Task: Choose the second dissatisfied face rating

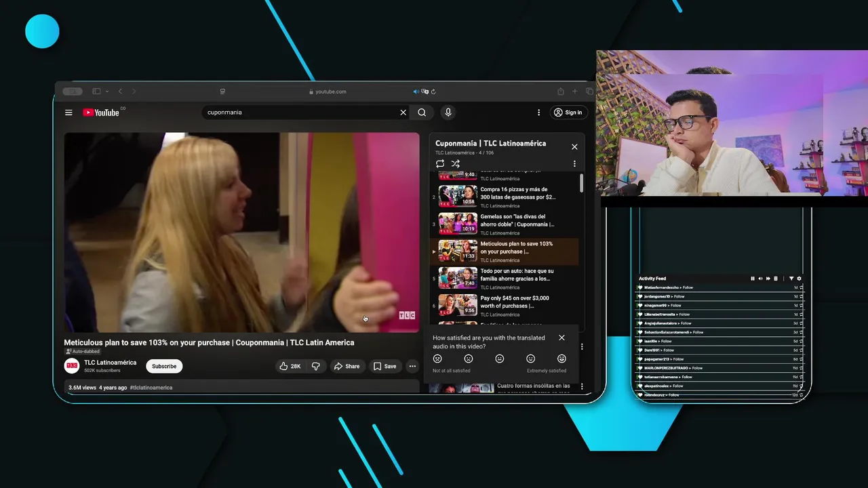Action: (x=469, y=359)
